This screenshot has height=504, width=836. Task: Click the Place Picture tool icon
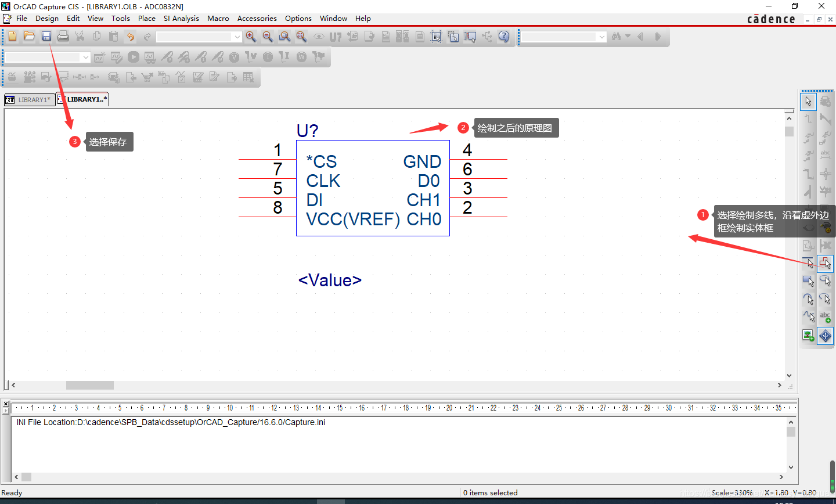pos(808,335)
